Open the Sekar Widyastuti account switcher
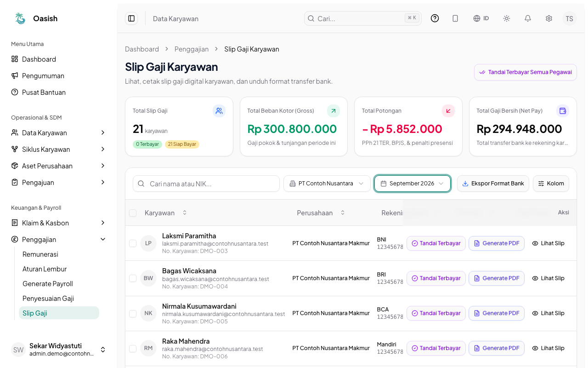This screenshot has height=368, width=588. tap(58, 350)
